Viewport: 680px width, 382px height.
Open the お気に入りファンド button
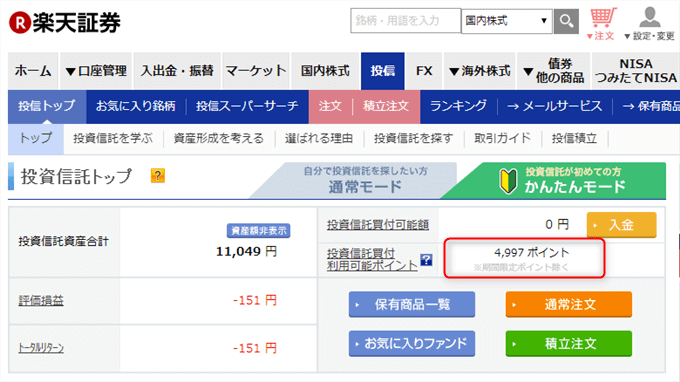[412, 344]
